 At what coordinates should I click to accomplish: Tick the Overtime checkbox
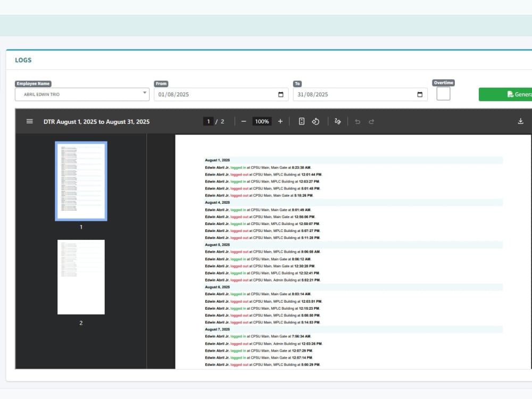coord(443,94)
